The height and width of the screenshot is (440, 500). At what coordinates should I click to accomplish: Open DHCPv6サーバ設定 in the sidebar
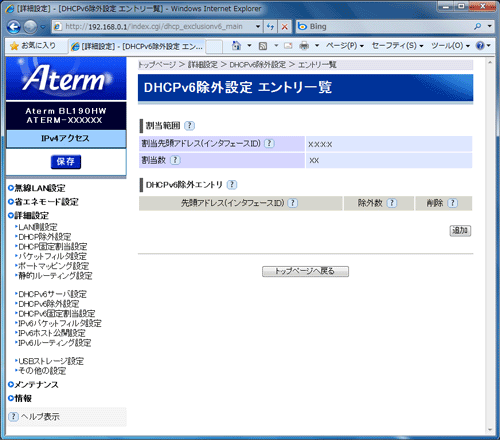(x=52, y=294)
